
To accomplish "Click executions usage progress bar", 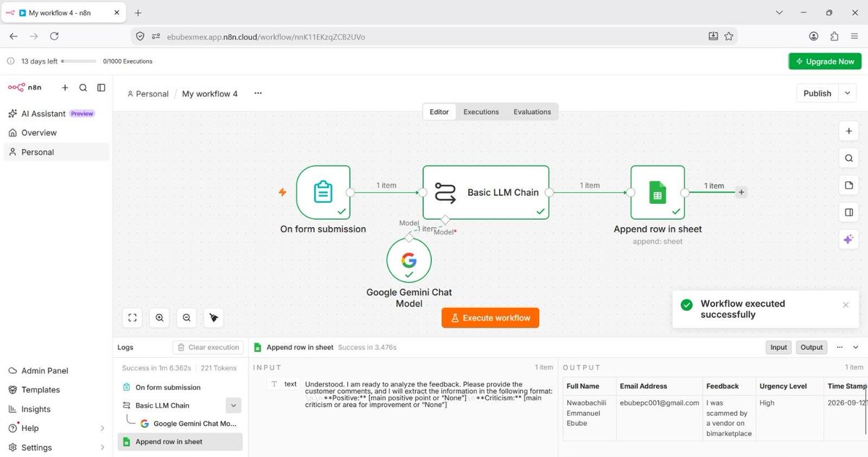I will pyautogui.click(x=79, y=61).
